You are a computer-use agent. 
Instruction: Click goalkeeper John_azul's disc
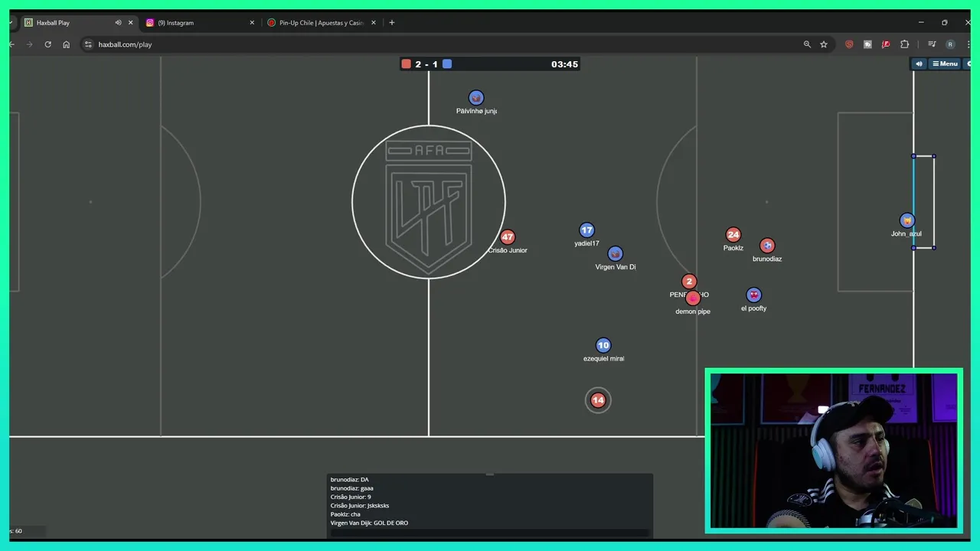pyautogui.click(x=907, y=221)
